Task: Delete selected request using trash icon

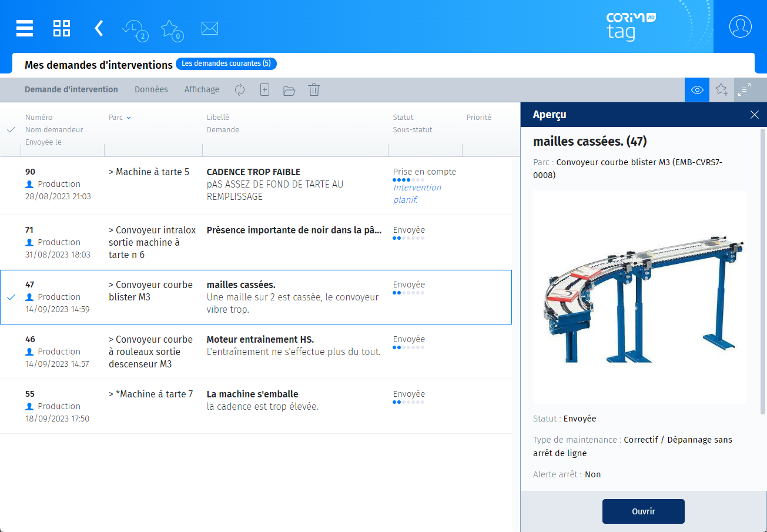Action: [x=313, y=89]
